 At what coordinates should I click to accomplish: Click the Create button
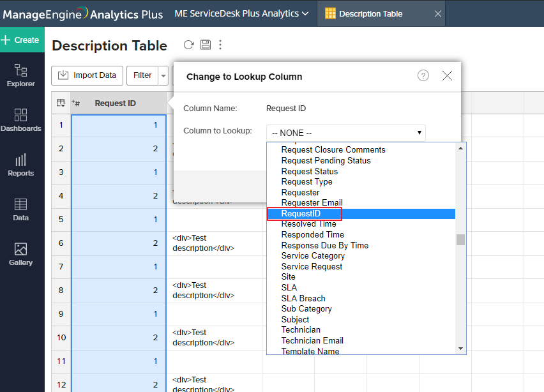coord(21,40)
